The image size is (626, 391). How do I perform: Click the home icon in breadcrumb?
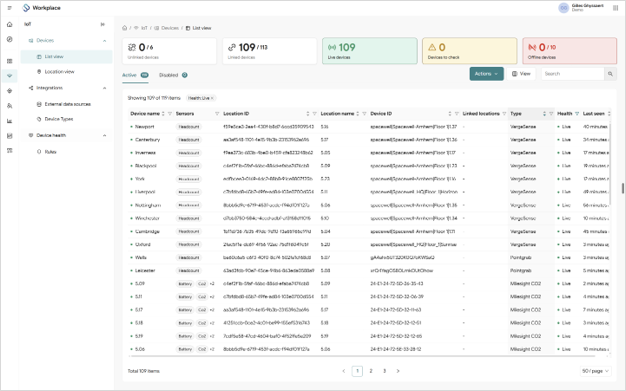(125, 28)
